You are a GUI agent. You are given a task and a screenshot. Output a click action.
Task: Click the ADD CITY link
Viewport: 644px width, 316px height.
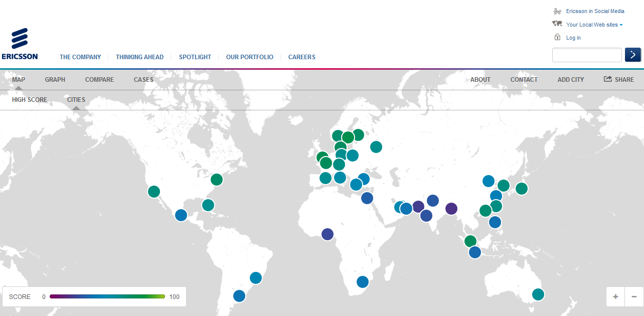click(x=571, y=80)
